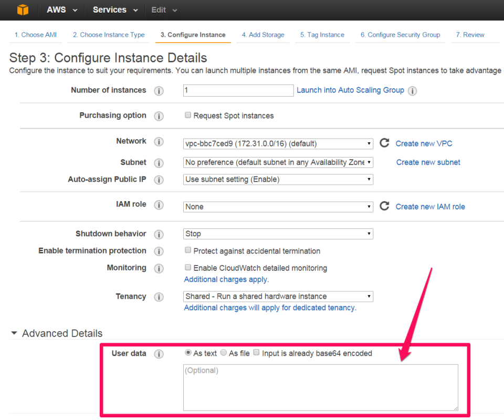Click the Network info icon

pyautogui.click(x=159, y=142)
